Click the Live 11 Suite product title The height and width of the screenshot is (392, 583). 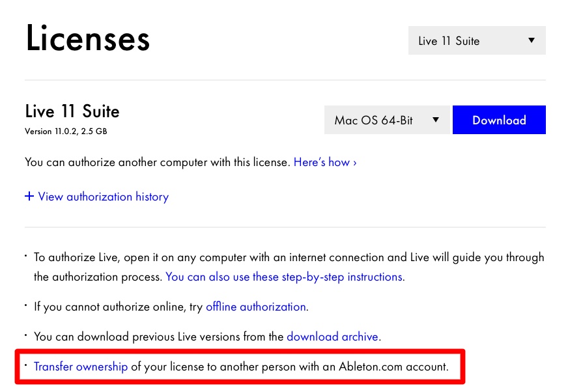[x=72, y=111]
